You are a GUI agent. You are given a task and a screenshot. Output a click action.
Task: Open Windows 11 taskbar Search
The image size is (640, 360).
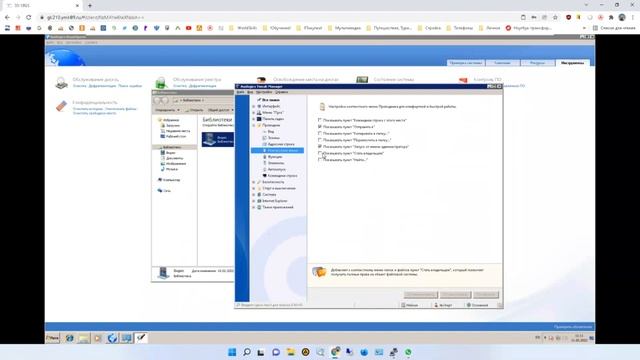coord(247,352)
